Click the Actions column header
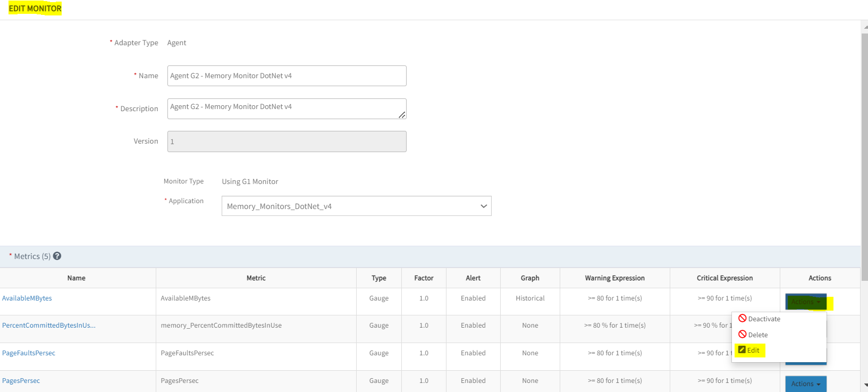Image resolution: width=868 pixels, height=392 pixels. [820, 278]
